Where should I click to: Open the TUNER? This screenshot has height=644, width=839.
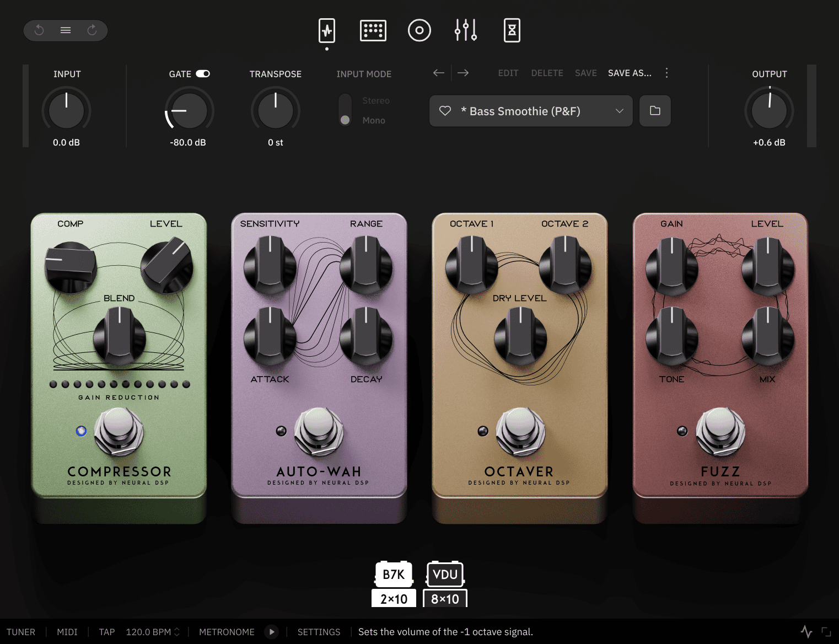pyautogui.click(x=21, y=632)
